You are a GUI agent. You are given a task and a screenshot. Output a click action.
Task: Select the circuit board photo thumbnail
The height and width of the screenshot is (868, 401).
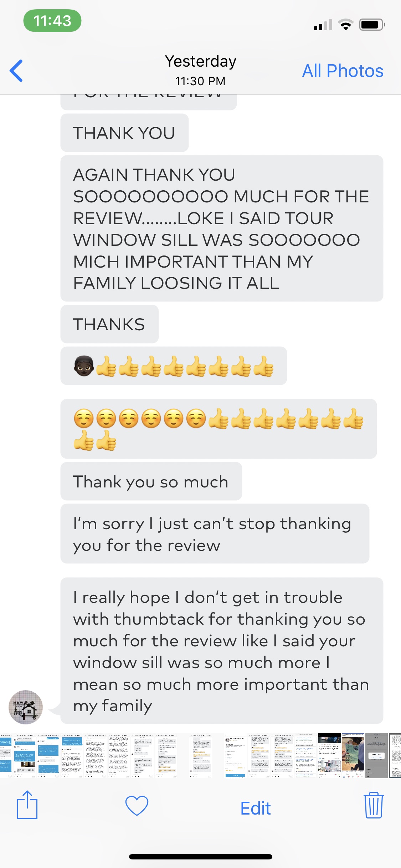(353, 755)
